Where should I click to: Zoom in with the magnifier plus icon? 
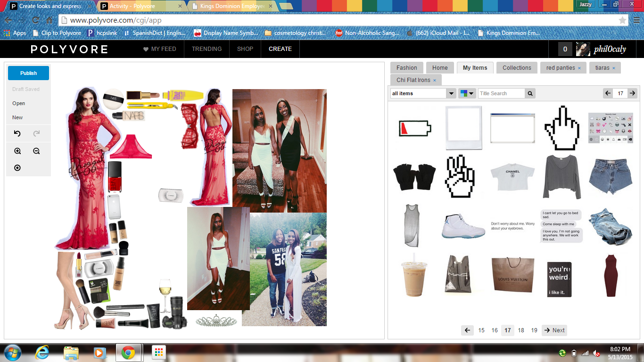17,151
